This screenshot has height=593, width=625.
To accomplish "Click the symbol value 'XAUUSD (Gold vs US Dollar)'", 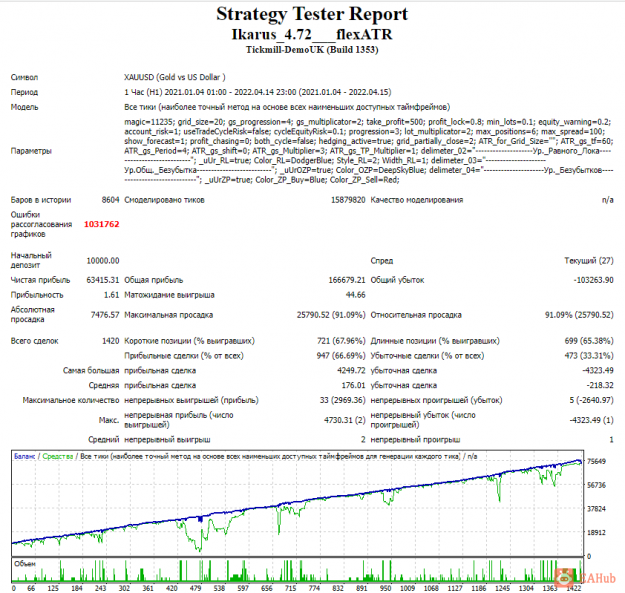I will pyautogui.click(x=175, y=77).
